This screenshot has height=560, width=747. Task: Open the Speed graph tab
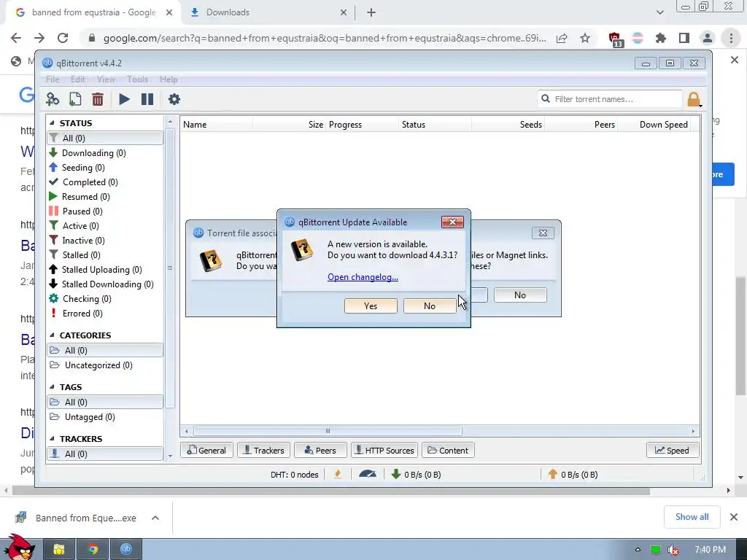[672, 450]
